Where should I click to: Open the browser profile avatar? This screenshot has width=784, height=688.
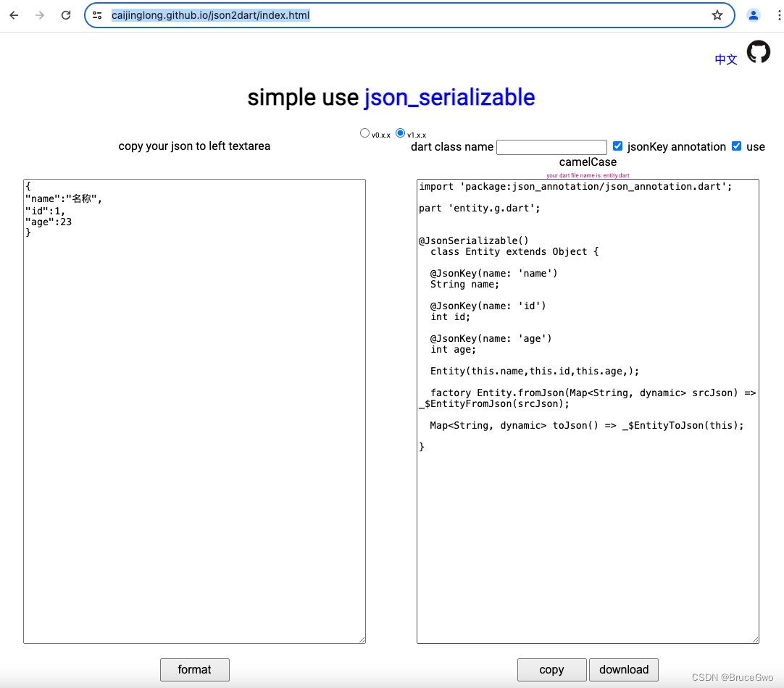coord(753,15)
